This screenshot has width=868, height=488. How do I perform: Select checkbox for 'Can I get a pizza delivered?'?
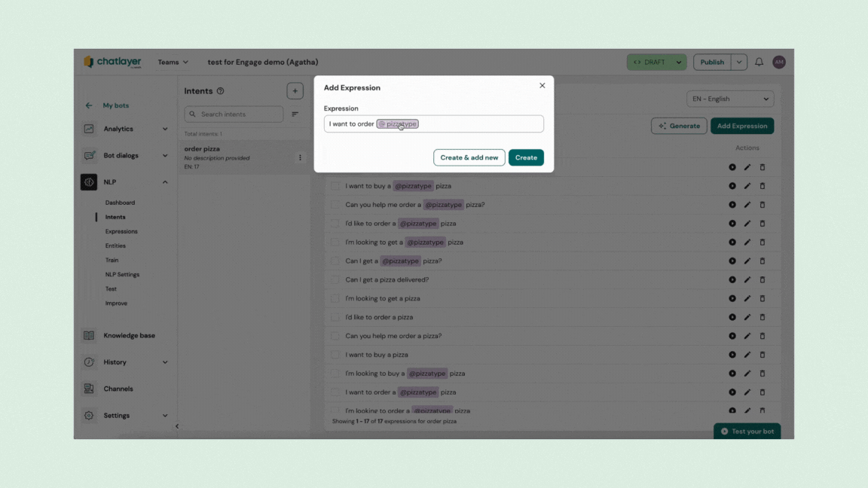(x=335, y=280)
